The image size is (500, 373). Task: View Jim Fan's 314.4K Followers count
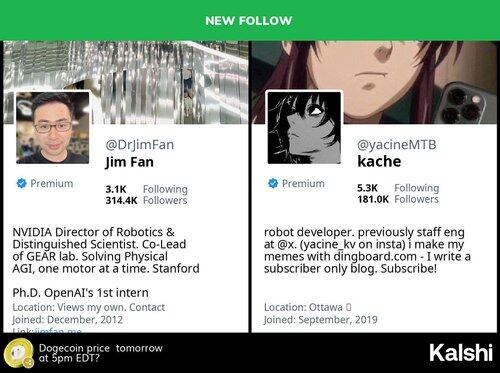[x=146, y=200]
